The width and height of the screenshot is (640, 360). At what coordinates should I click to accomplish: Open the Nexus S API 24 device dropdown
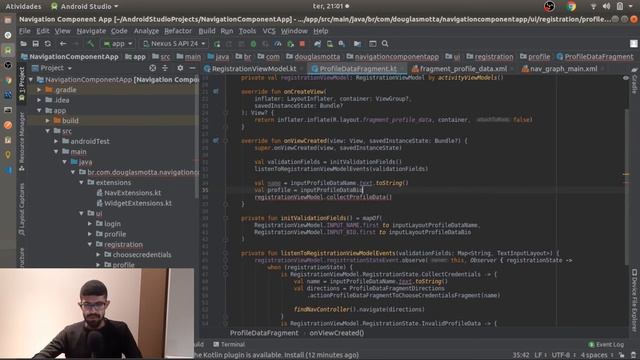click(174, 44)
